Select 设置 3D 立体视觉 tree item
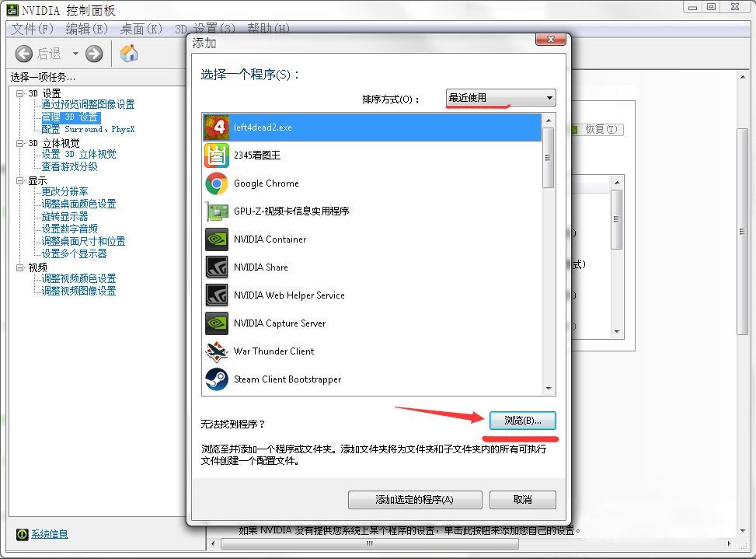The image size is (756, 559). coord(78,155)
